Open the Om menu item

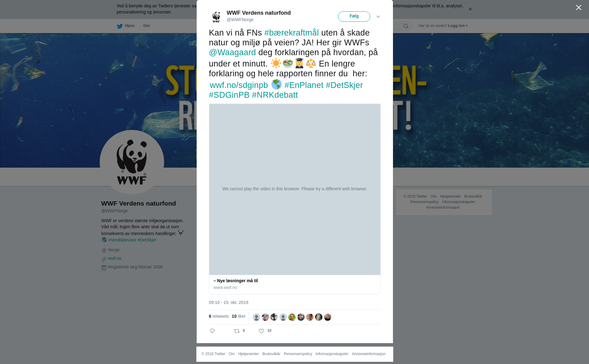(x=146, y=26)
